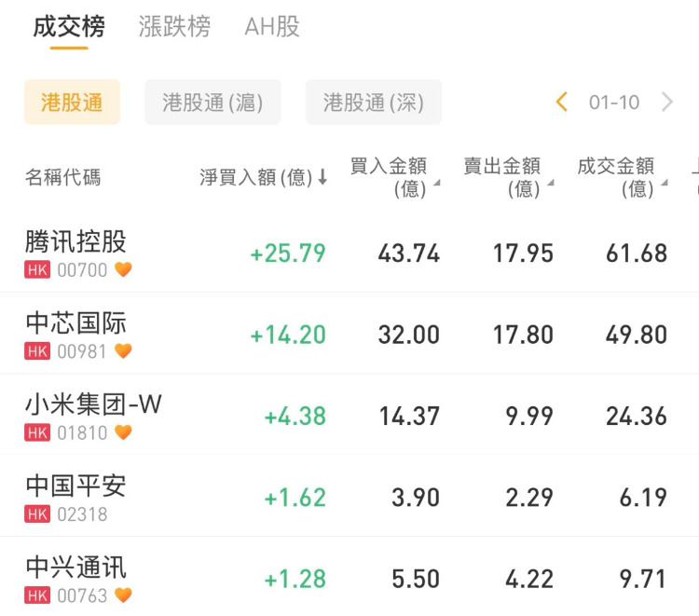Sort by 淨買入額 column
The image size is (699, 616).
point(263,177)
